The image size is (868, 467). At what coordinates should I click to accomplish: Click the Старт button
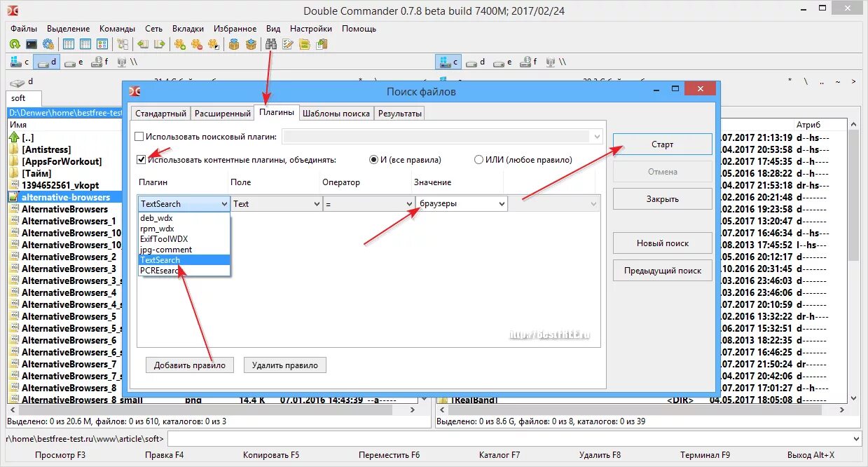pos(662,144)
